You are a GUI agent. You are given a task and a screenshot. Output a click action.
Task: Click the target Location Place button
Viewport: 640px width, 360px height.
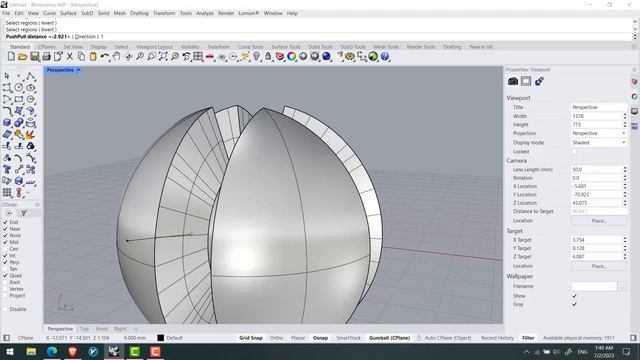(599, 266)
